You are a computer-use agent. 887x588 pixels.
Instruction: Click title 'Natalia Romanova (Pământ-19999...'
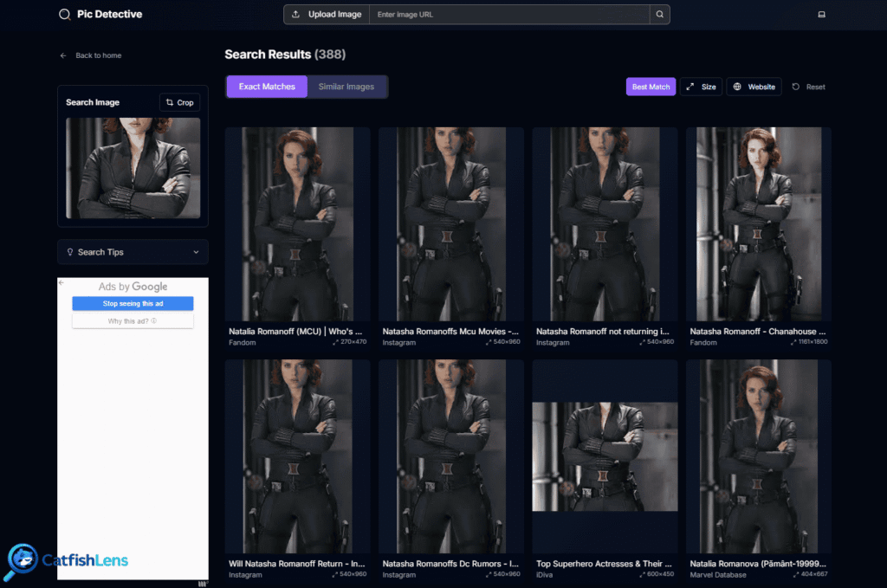757,564
